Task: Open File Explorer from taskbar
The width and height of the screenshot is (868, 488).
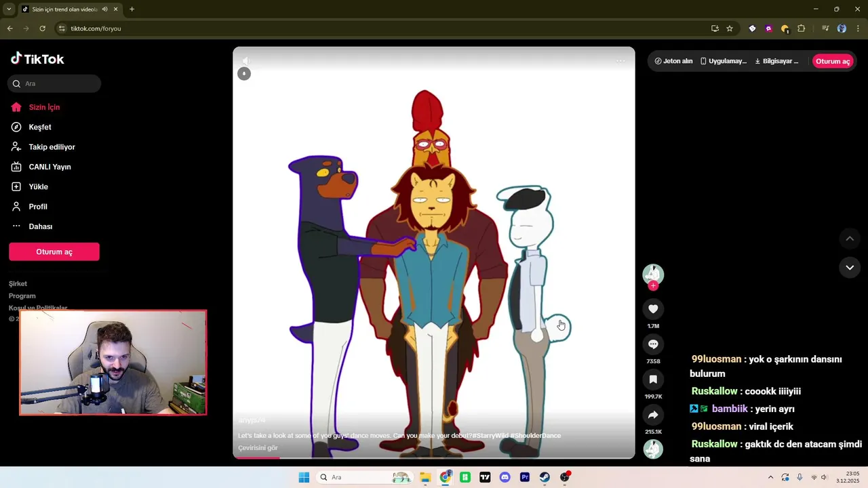Action: tap(425, 477)
